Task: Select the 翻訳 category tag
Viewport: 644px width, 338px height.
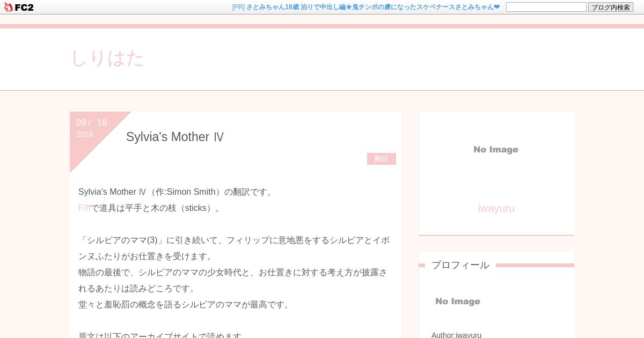Action: tap(382, 159)
